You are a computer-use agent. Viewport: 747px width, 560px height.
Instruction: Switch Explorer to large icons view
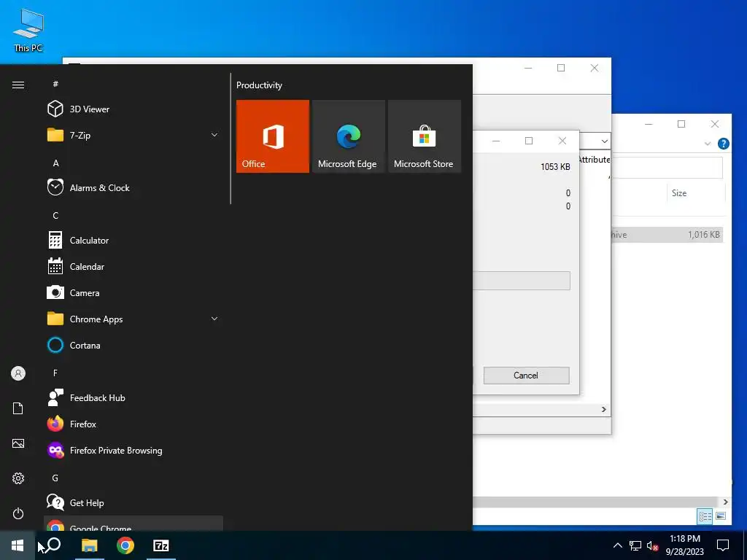(x=721, y=516)
